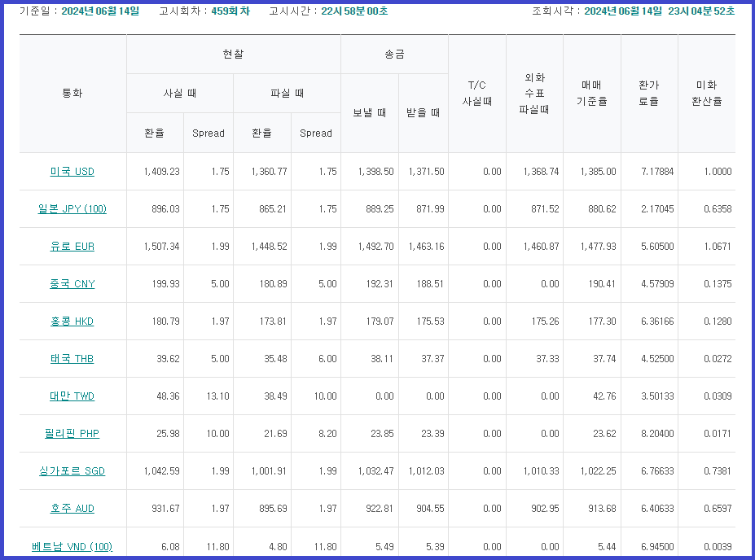Select TWD buying spread value 13.10
The image size is (755, 560).
click(218, 396)
